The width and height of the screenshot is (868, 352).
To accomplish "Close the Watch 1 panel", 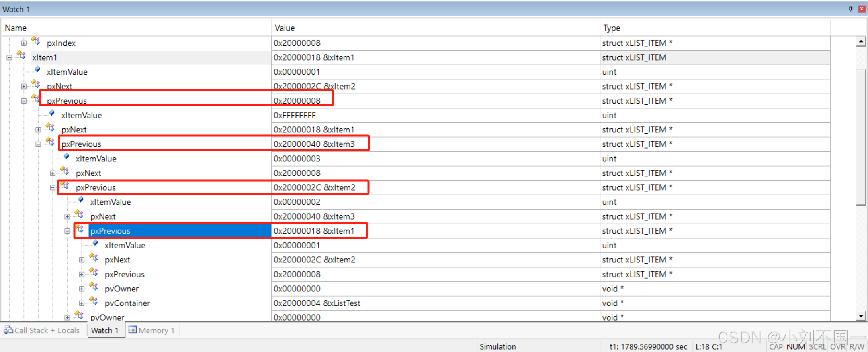I will coord(862,9).
